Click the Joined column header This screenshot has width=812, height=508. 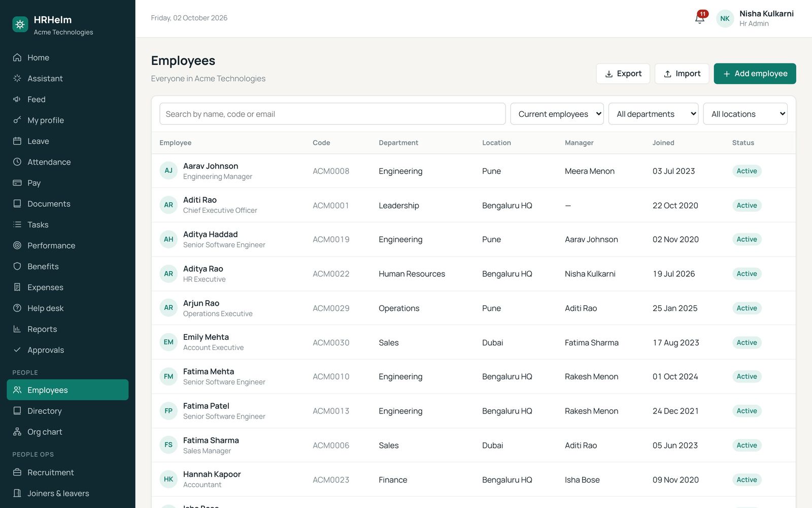tap(663, 143)
